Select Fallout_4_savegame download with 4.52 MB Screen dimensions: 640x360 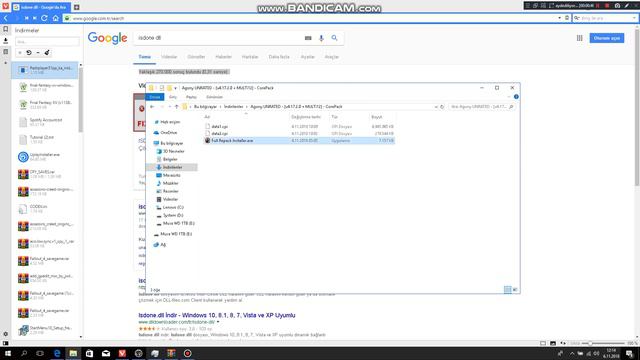[x=46, y=261]
